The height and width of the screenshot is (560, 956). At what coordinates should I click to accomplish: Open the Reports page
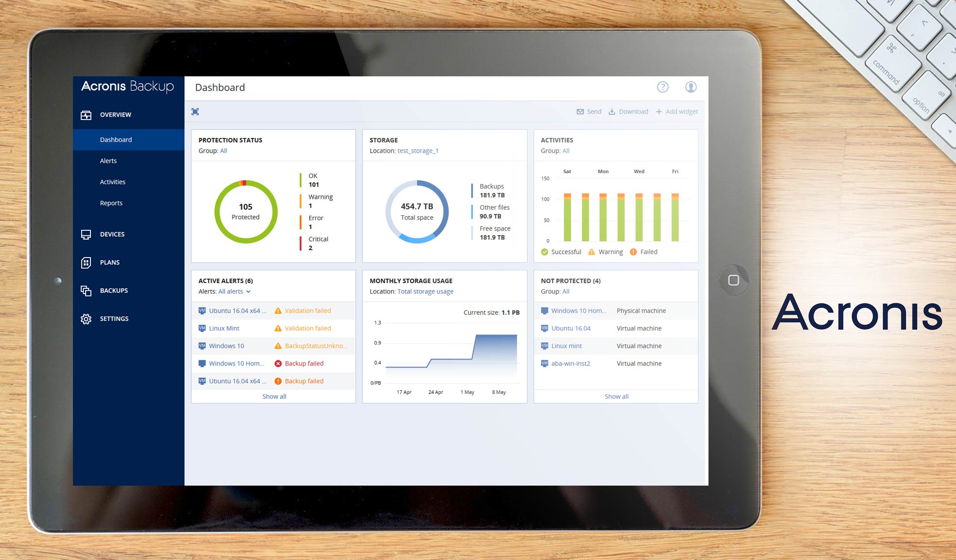(111, 203)
